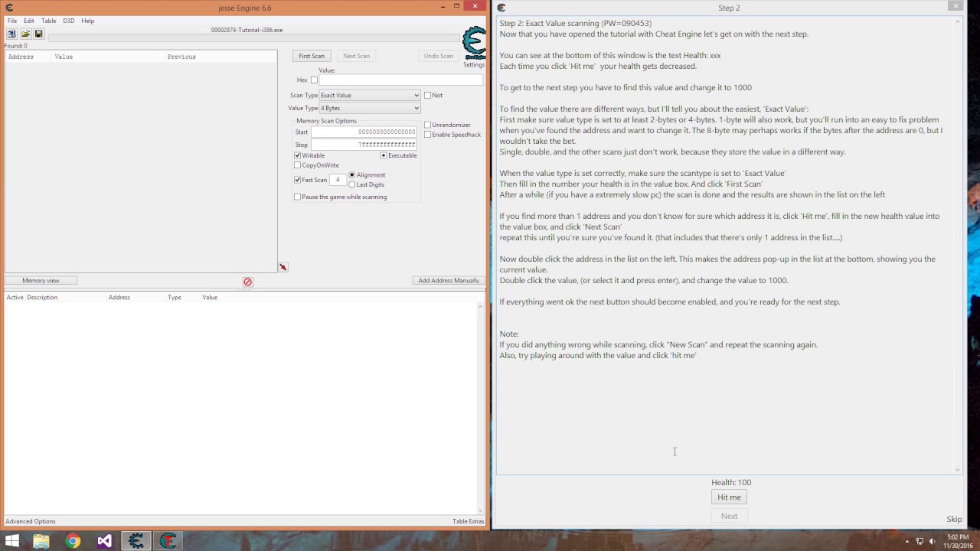Open the Windows Start button

pos(11,541)
